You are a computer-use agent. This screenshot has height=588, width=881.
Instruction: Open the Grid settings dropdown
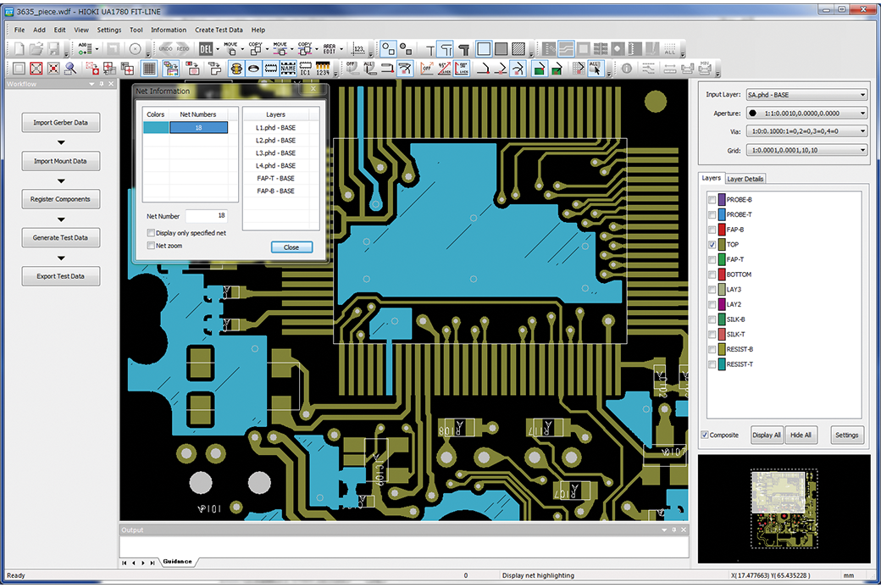(x=862, y=150)
